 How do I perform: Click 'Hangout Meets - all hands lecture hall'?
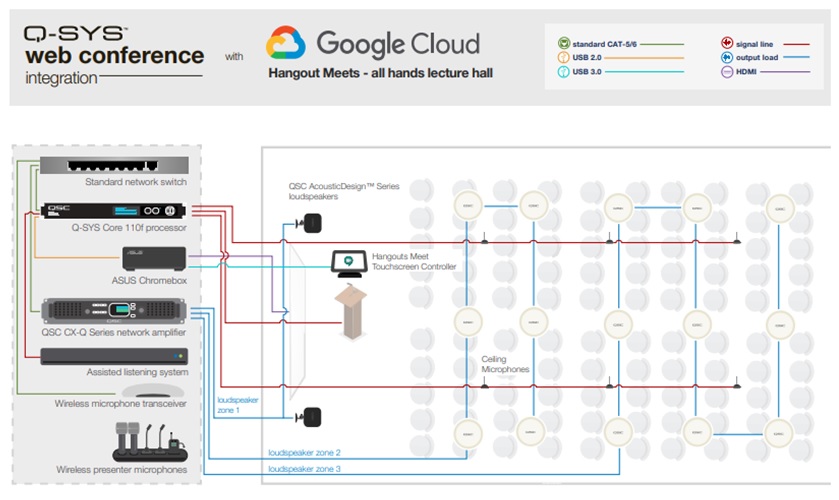tap(380, 73)
